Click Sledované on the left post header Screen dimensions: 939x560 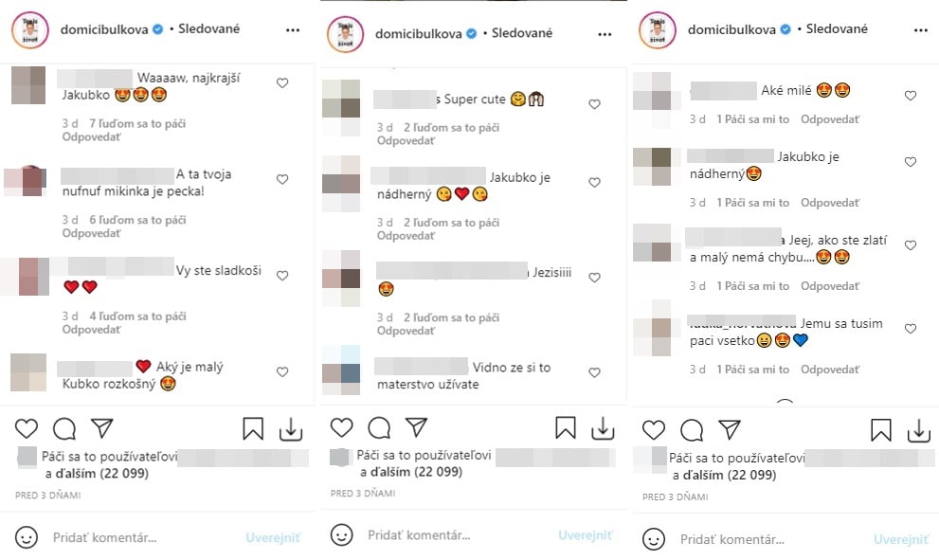point(209,28)
